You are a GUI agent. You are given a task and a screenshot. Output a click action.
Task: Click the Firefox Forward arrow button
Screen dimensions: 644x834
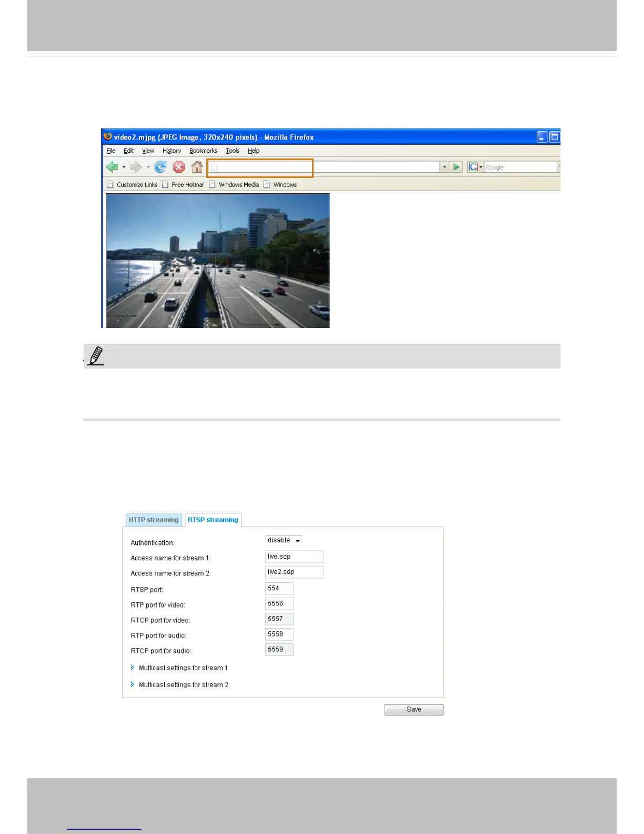[x=136, y=167]
